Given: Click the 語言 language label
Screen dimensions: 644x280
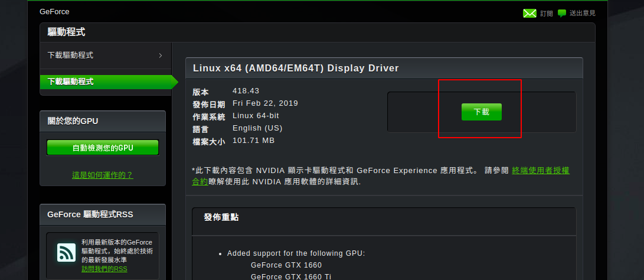Looking at the screenshot, I should [x=201, y=129].
